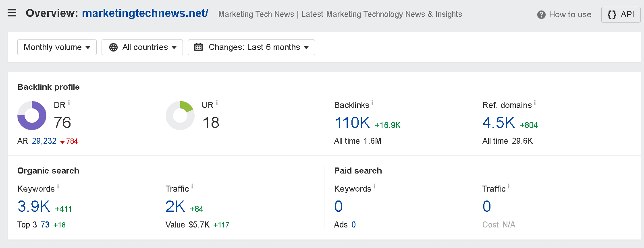Screen dimensions: 644x248
Task: Click the organic Keywords info icon
Action: (x=58, y=186)
